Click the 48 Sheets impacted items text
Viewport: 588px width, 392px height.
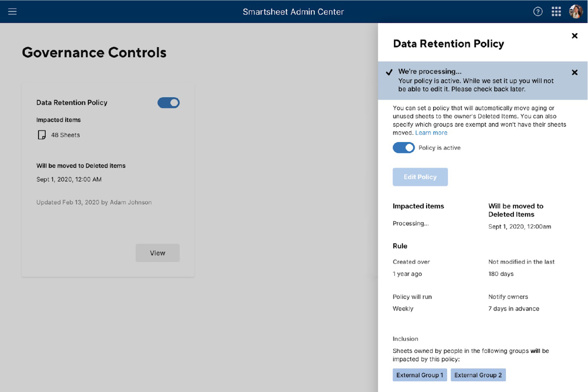click(66, 135)
